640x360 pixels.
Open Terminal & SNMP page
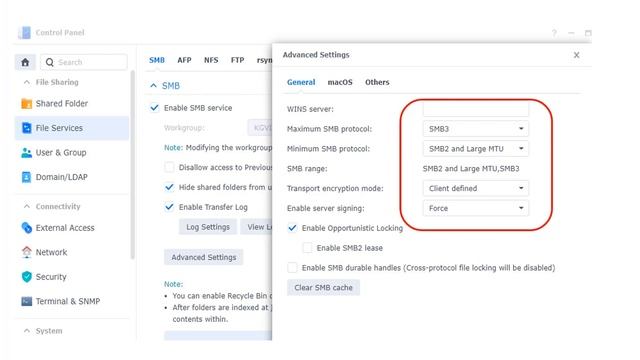pos(72,301)
